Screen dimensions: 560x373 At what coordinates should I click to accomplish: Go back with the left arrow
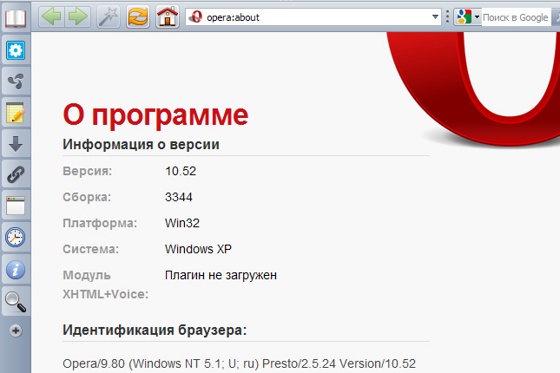[x=51, y=16]
